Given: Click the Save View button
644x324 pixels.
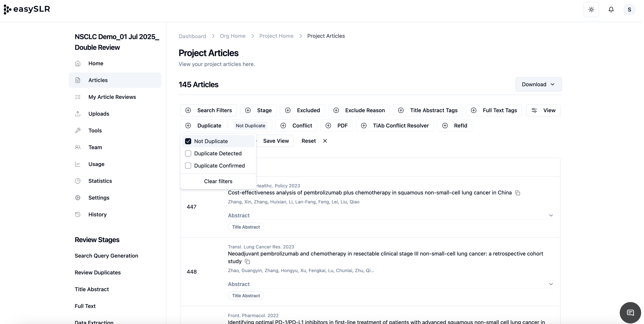Looking at the screenshot, I should point(276,141).
